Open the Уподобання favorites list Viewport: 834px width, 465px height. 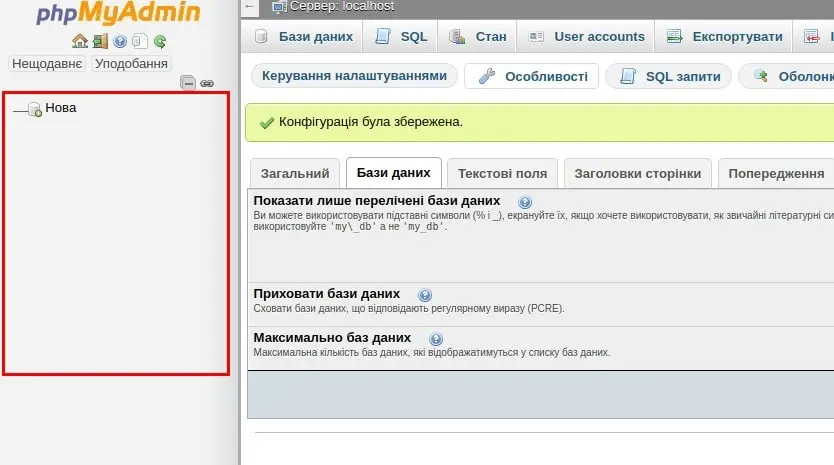click(131, 63)
